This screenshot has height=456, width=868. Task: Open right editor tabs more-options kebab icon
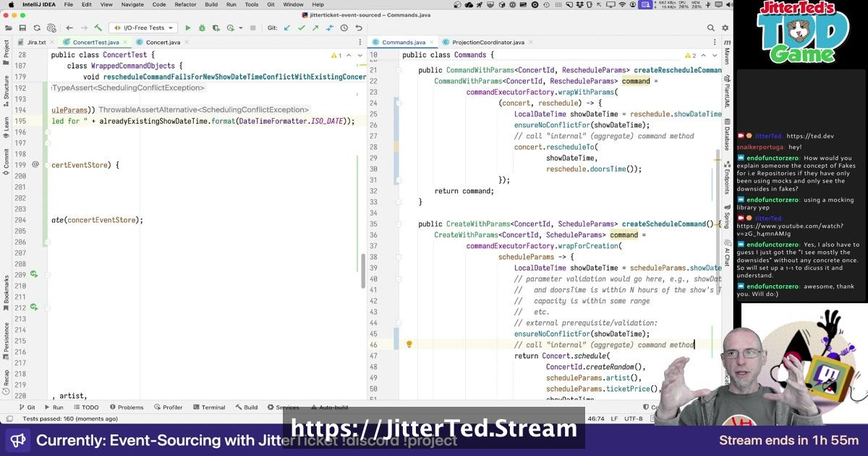[x=716, y=42]
